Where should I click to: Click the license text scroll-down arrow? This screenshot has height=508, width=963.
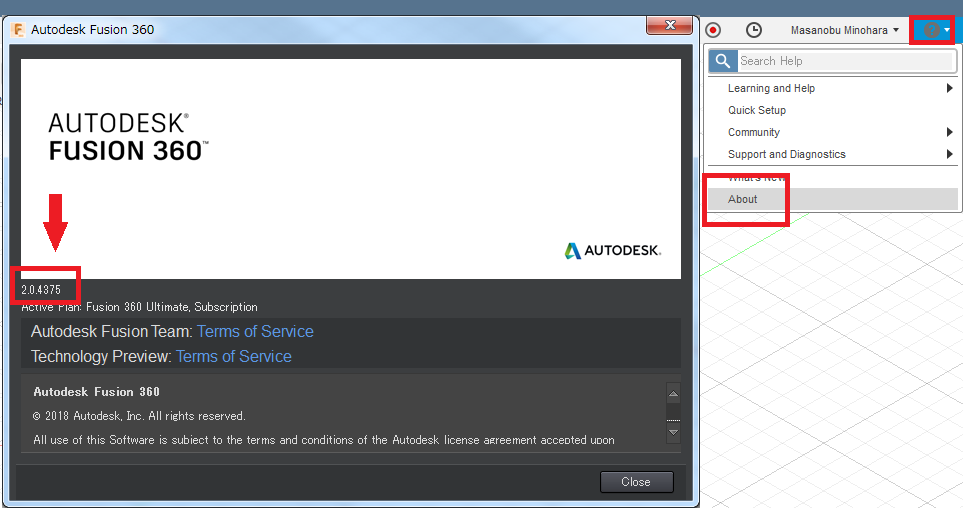pos(673,432)
